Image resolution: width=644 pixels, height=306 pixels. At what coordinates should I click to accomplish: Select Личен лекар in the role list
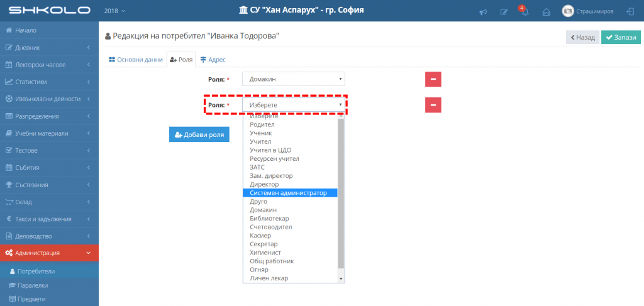point(290,278)
